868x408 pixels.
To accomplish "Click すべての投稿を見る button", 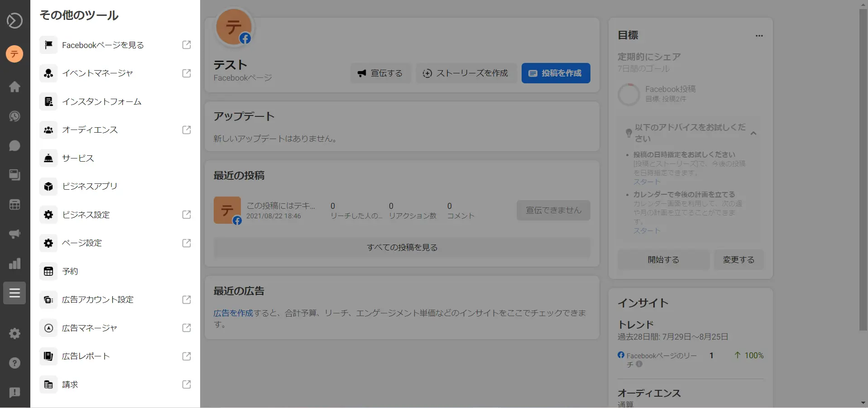I will tap(402, 248).
